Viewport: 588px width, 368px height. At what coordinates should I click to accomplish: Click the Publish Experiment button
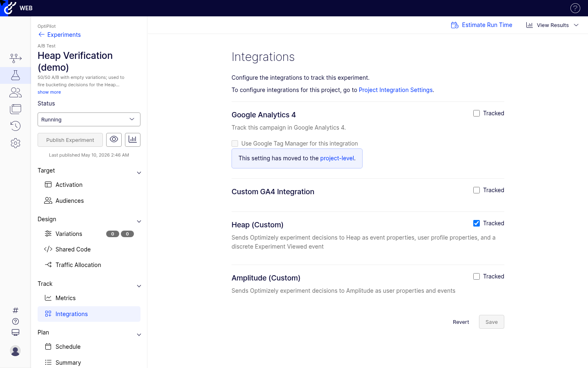click(x=70, y=140)
